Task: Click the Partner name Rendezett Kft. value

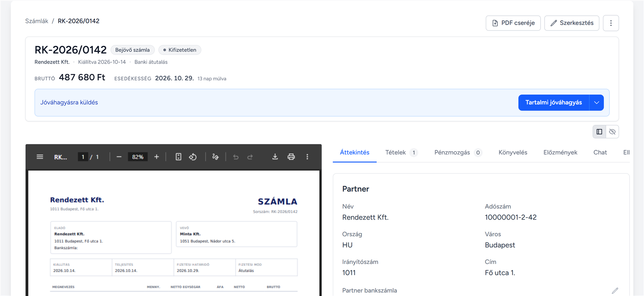Action: (365, 217)
